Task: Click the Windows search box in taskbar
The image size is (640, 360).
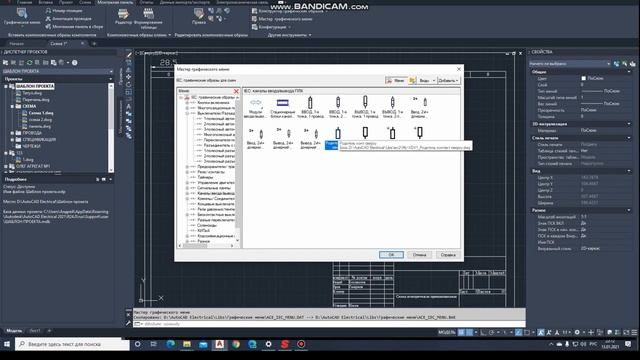Action: pyautogui.click(x=73, y=344)
